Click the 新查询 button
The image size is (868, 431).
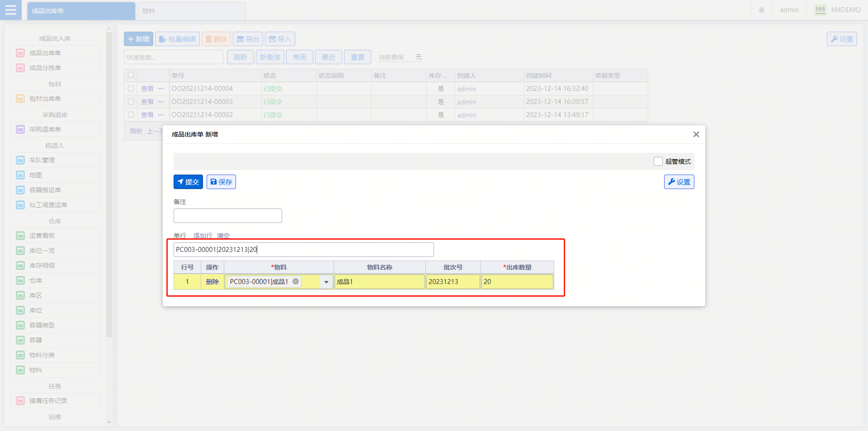pyautogui.click(x=270, y=57)
